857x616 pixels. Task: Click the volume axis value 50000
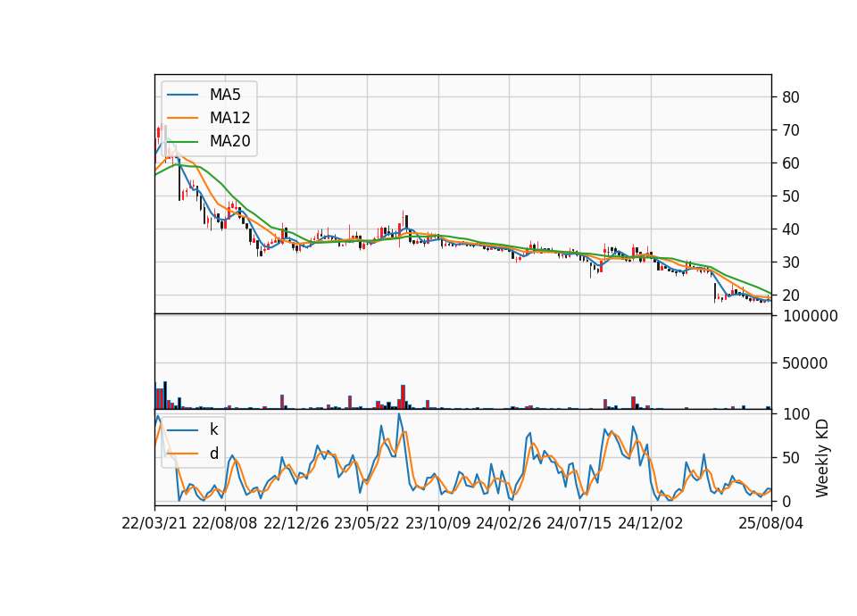pos(805,363)
